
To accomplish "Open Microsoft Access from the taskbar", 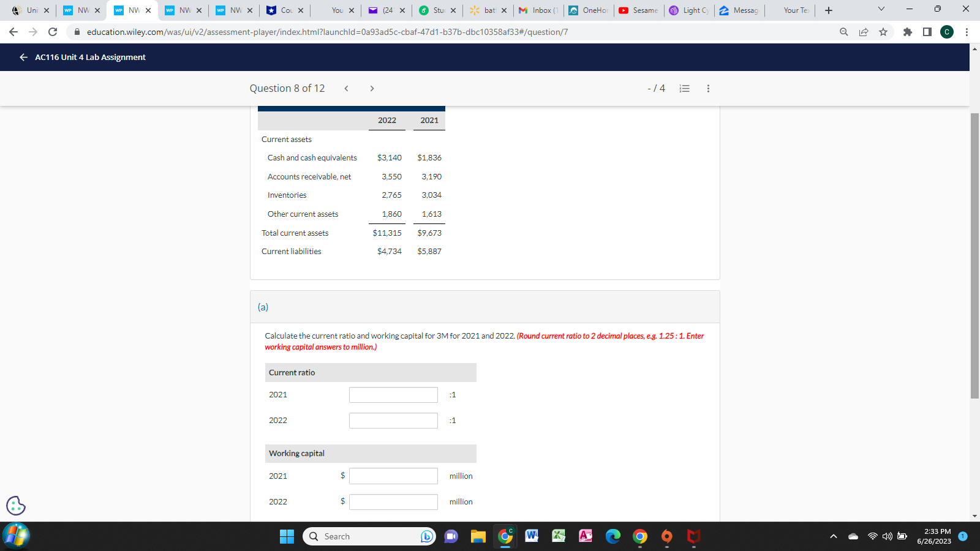I will click(x=586, y=536).
